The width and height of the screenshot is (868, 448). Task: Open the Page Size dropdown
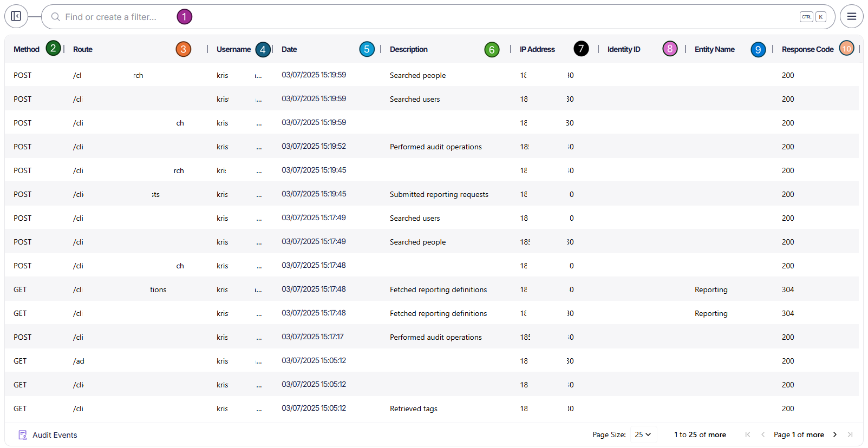pyautogui.click(x=643, y=434)
